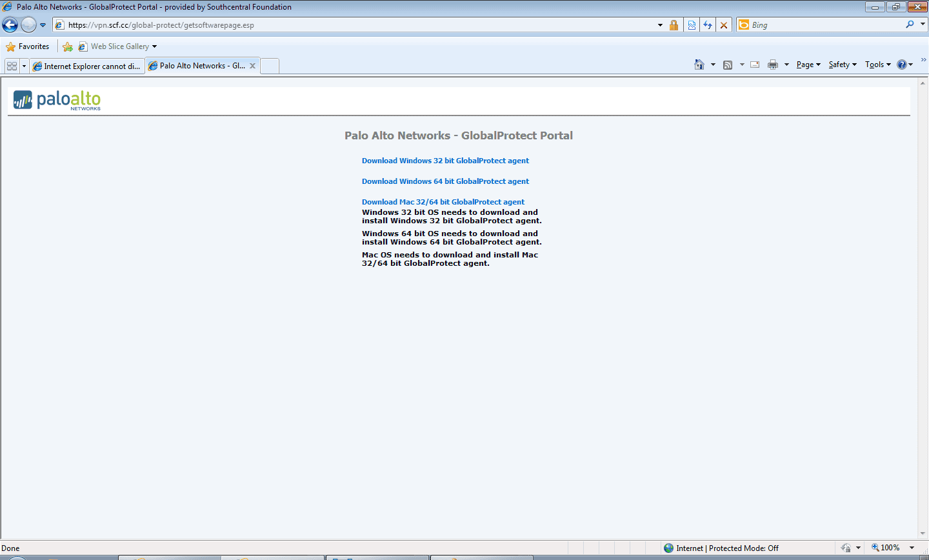
Task: Click the InPrivate filtering status icon
Action: pos(846,548)
